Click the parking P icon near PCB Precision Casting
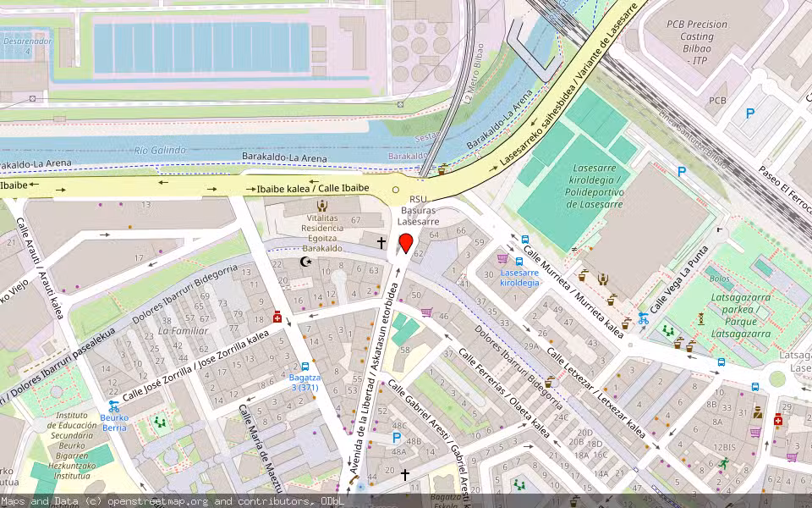Screen dimensions: 812x508 (750, 111)
